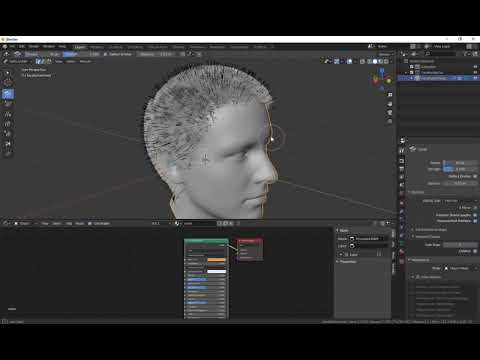Open the View Layer properties tab
Screen dimensions: 480x360
(x=402, y=177)
